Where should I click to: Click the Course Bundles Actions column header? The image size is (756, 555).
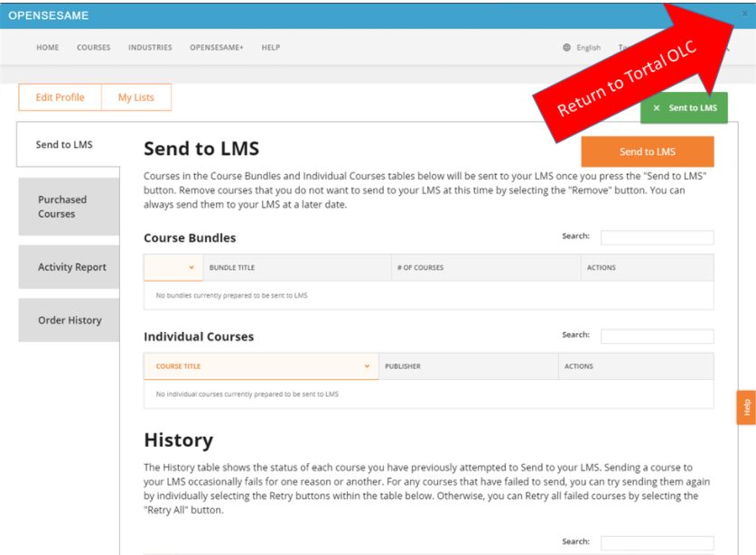(x=648, y=267)
